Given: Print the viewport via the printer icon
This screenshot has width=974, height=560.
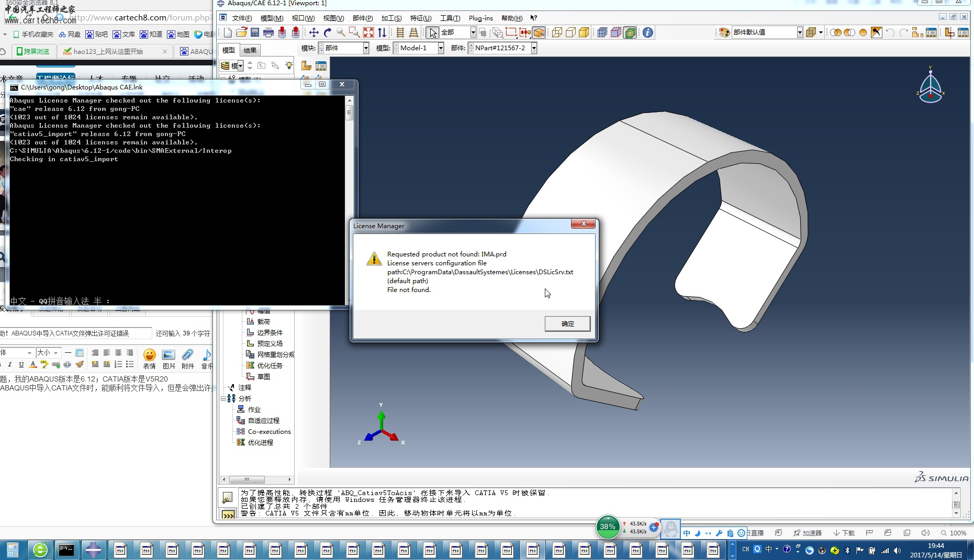Looking at the screenshot, I should click(x=268, y=32).
